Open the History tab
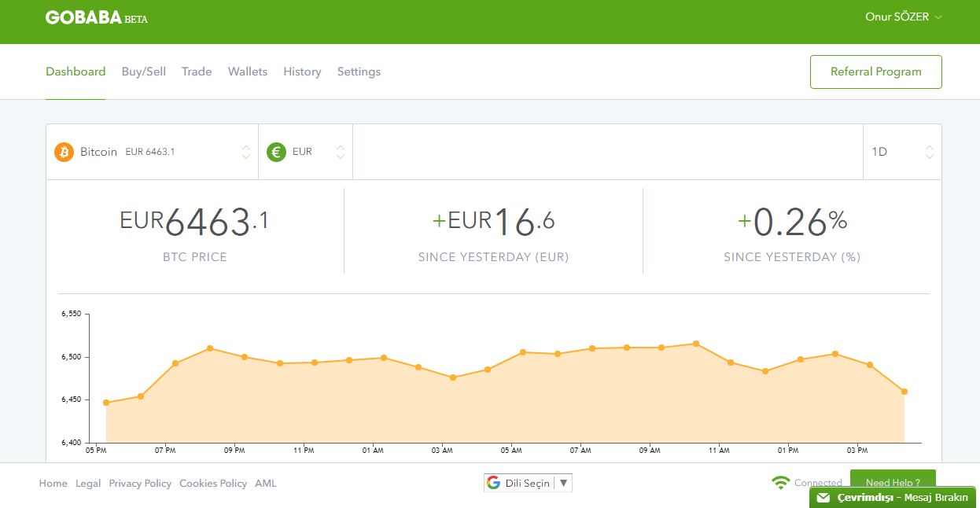Viewport: 980px width, 508px height. pos(302,72)
